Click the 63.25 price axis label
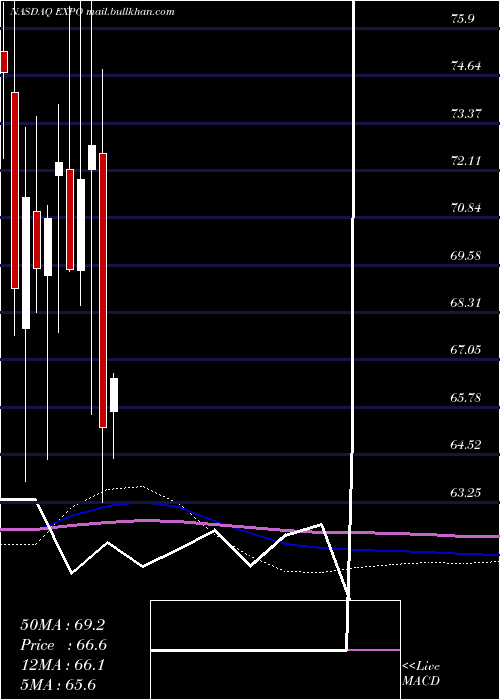500x700 pixels. [466, 492]
